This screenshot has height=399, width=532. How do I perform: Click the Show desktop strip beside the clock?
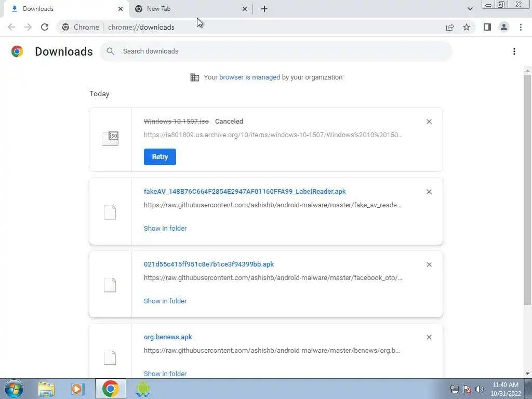pos(528,389)
